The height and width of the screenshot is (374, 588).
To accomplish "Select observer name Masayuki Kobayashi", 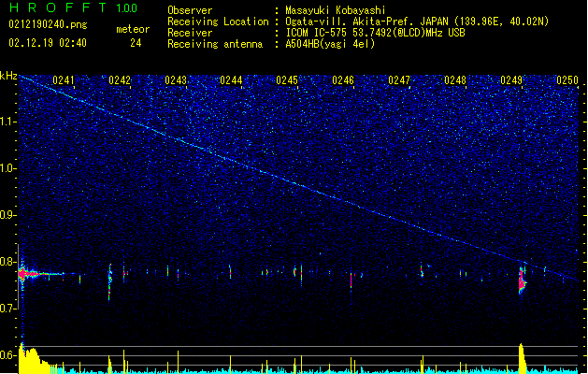I will (x=336, y=10).
